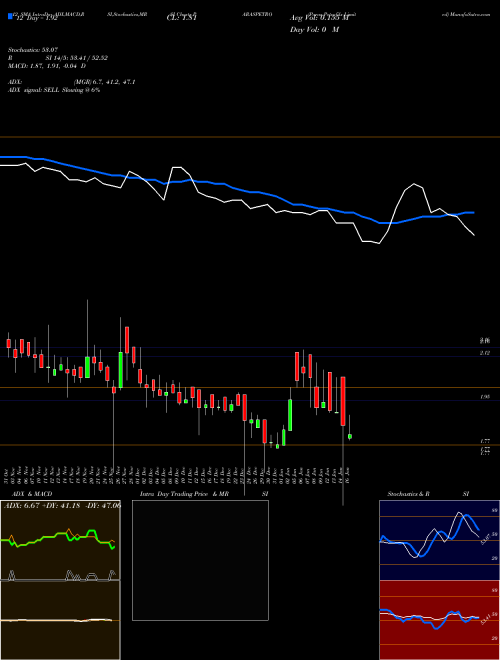Image resolution: width=500 pixels, height=660 pixels.
Task: Click the 'ADX: 6.67 +DY: 41.18' readout
Action: pyautogui.click(x=42, y=506)
